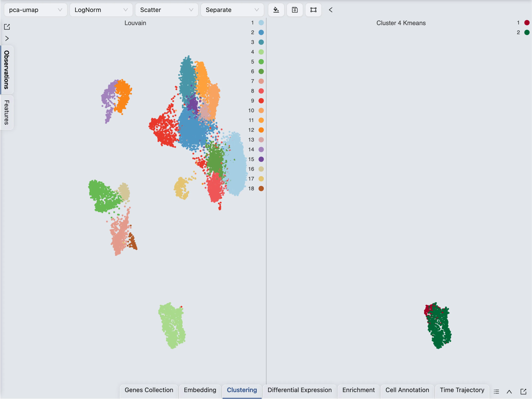Open the Separate layout dropdown
The height and width of the screenshot is (399, 532).
[x=232, y=10]
